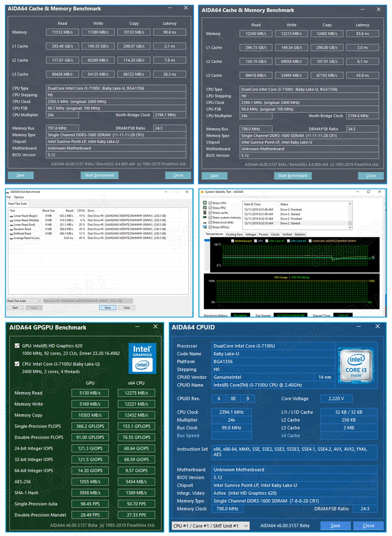Click Close button in CPUID window
The image size is (392, 536).
pyautogui.click(x=368, y=526)
